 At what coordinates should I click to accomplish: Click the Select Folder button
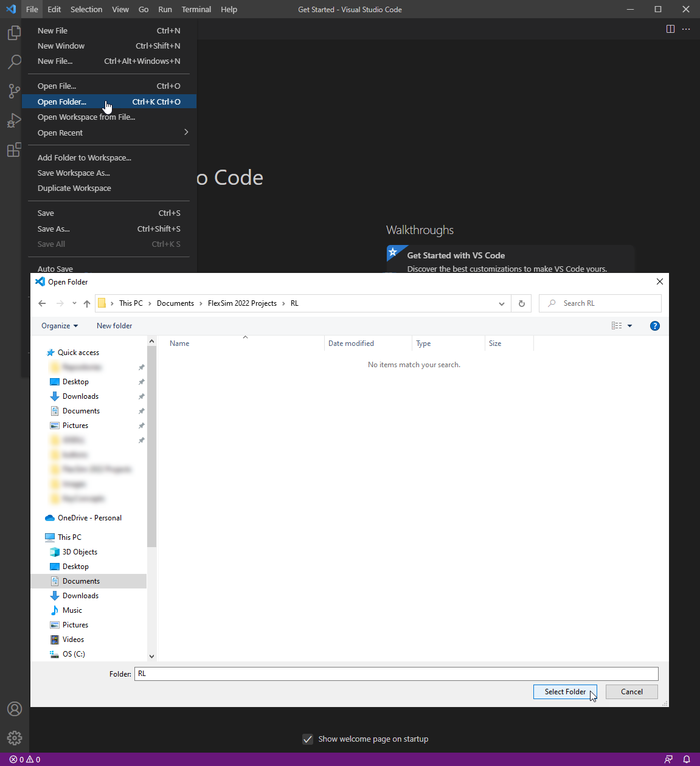(564, 692)
